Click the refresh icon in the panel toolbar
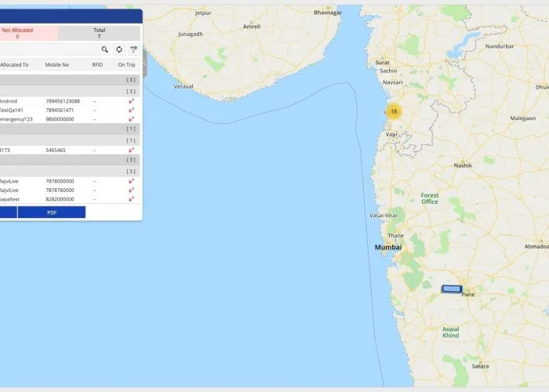The width and height of the screenshot is (549, 392). pyautogui.click(x=119, y=49)
